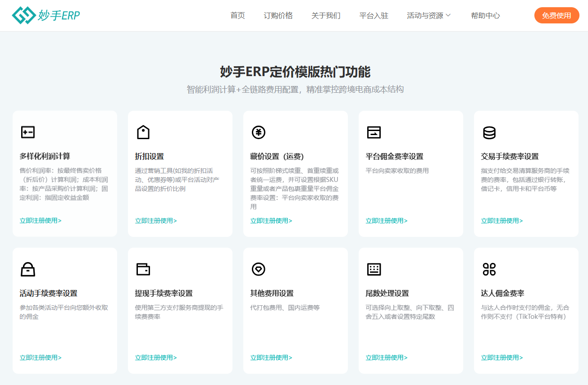The width and height of the screenshot is (588, 385).
Task: Select 平台入驻 nav item
Action: point(374,15)
